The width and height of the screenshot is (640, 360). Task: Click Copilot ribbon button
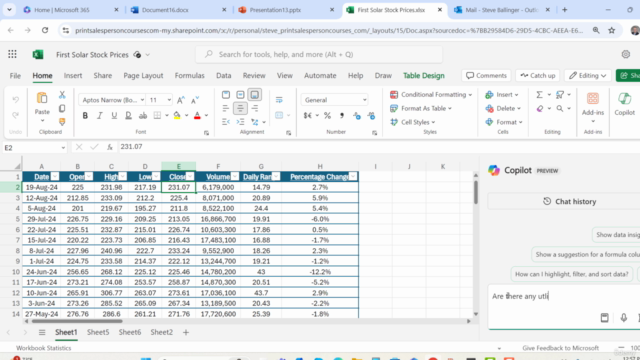point(624,104)
